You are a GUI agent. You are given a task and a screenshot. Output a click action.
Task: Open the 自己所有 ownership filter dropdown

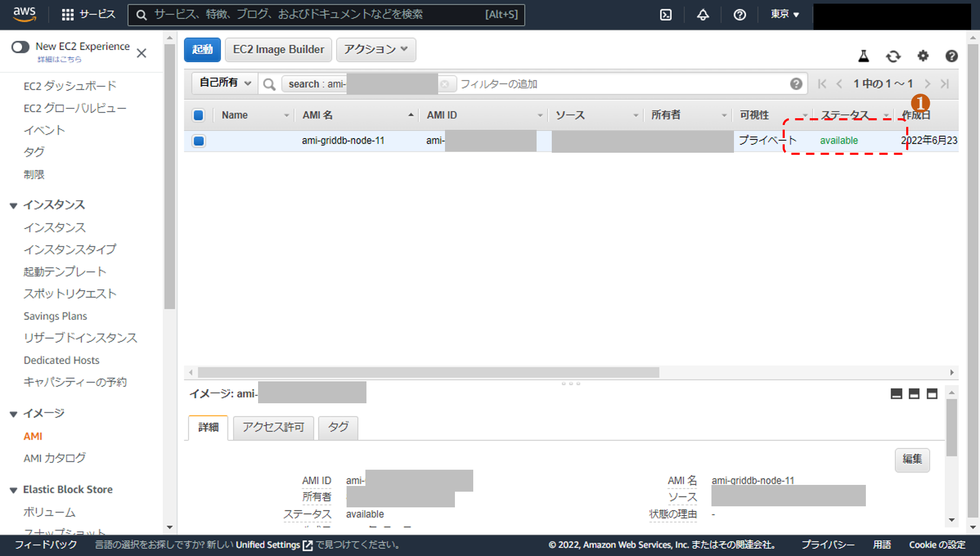point(225,83)
